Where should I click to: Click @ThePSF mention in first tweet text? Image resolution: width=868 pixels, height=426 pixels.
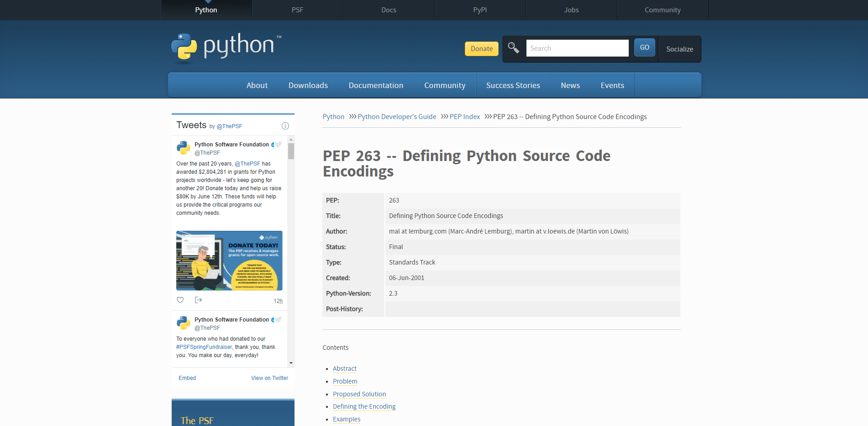click(x=247, y=164)
